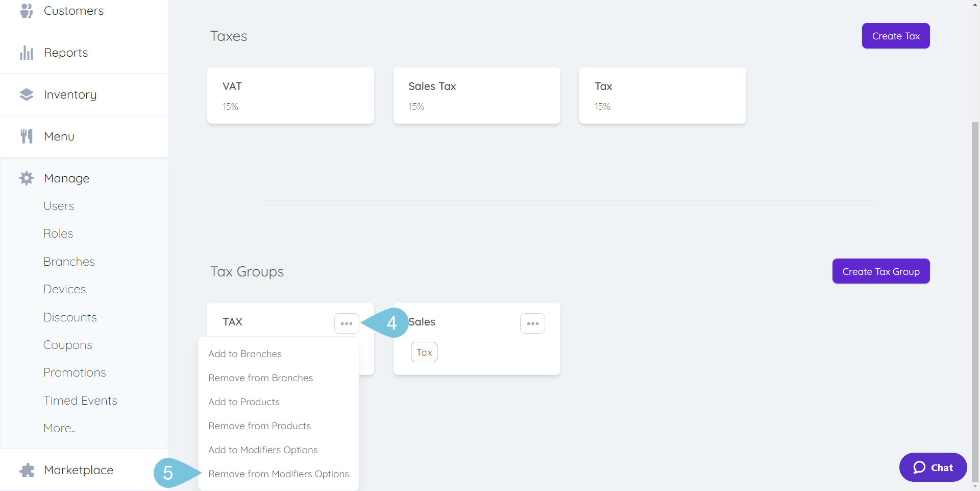Viewport: 980px width, 491px height.
Task: Expand the More.. sidebar item
Action: click(x=59, y=428)
